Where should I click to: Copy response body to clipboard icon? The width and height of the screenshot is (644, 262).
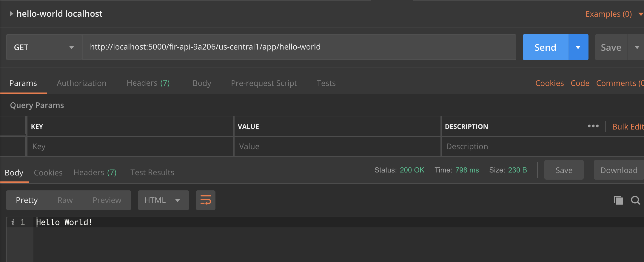[x=618, y=200]
